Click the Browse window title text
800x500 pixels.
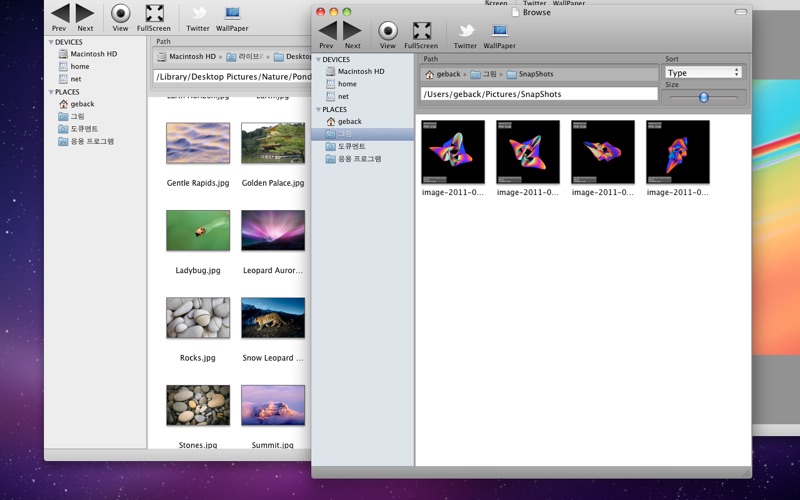(537, 12)
